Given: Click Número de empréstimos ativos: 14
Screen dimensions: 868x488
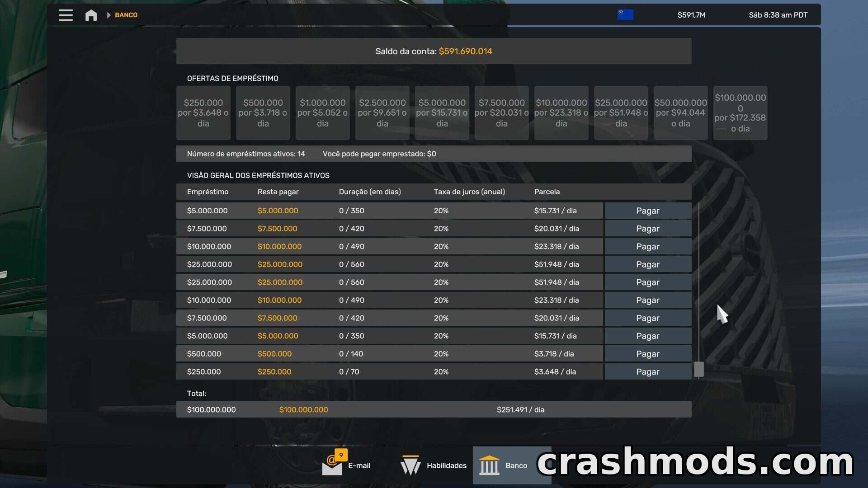Looking at the screenshot, I should 246,154.
